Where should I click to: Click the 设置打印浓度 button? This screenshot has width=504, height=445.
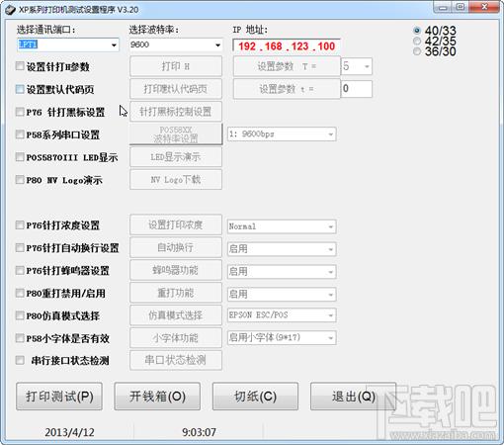(176, 224)
